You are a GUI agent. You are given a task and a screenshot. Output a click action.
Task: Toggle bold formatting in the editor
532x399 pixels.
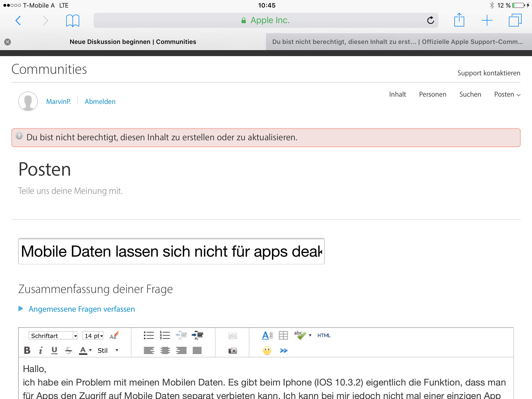(27, 350)
